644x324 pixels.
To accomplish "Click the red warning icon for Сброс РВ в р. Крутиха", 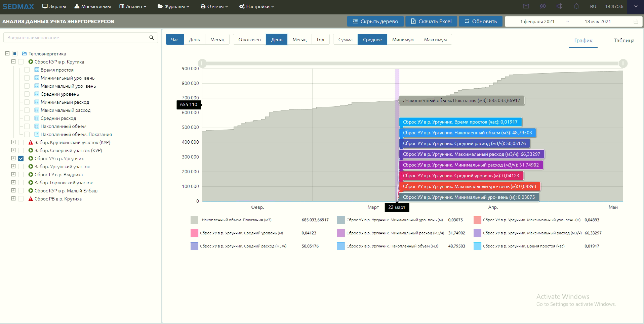I will (x=31, y=199).
